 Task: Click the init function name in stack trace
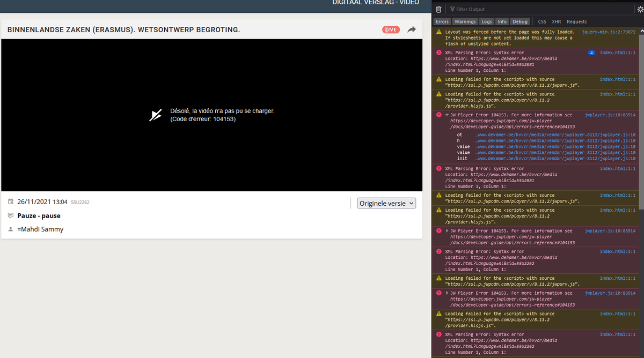click(x=462, y=159)
